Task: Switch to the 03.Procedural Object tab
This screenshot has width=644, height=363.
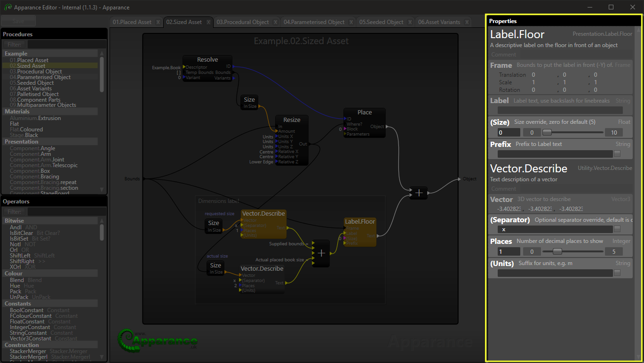Action: (243, 22)
